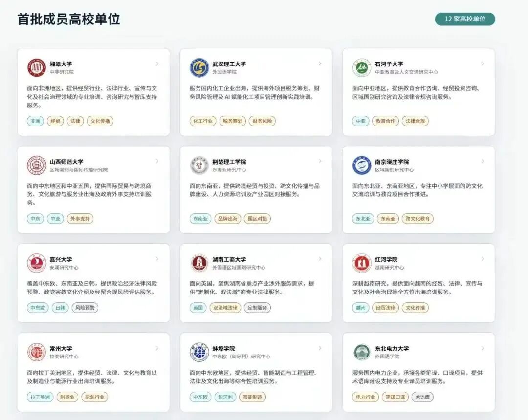
Task: Open the 东北电力大学 title link
Action: (x=392, y=348)
